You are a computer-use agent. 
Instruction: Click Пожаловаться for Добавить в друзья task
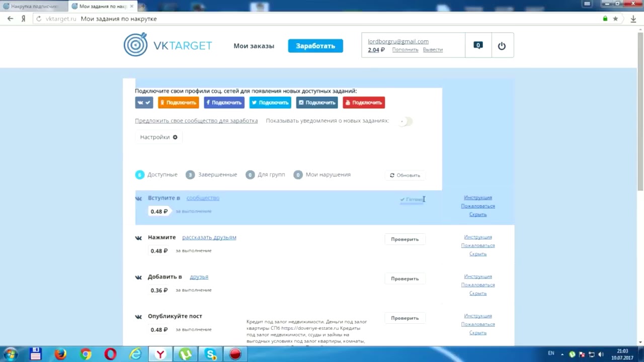pyautogui.click(x=478, y=285)
